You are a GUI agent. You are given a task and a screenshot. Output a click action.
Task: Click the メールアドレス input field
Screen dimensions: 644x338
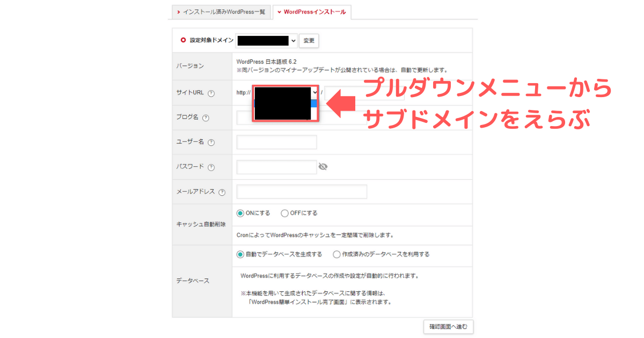(x=301, y=192)
